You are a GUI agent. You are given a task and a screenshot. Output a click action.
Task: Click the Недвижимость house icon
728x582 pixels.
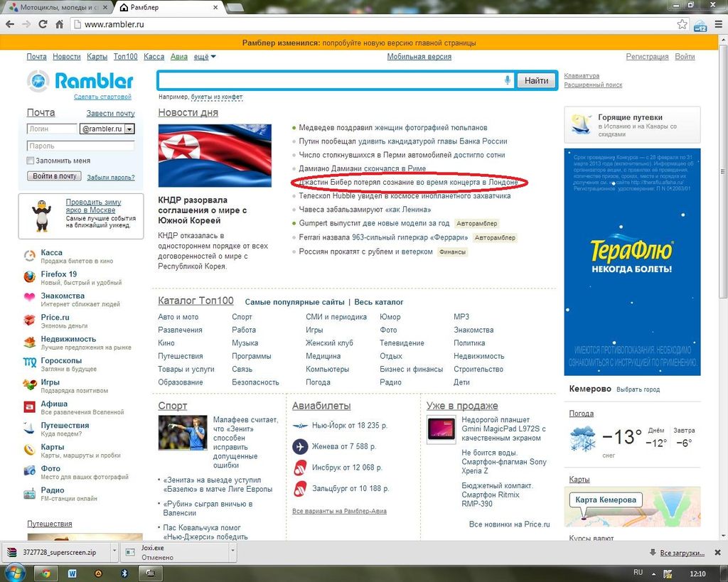point(29,342)
